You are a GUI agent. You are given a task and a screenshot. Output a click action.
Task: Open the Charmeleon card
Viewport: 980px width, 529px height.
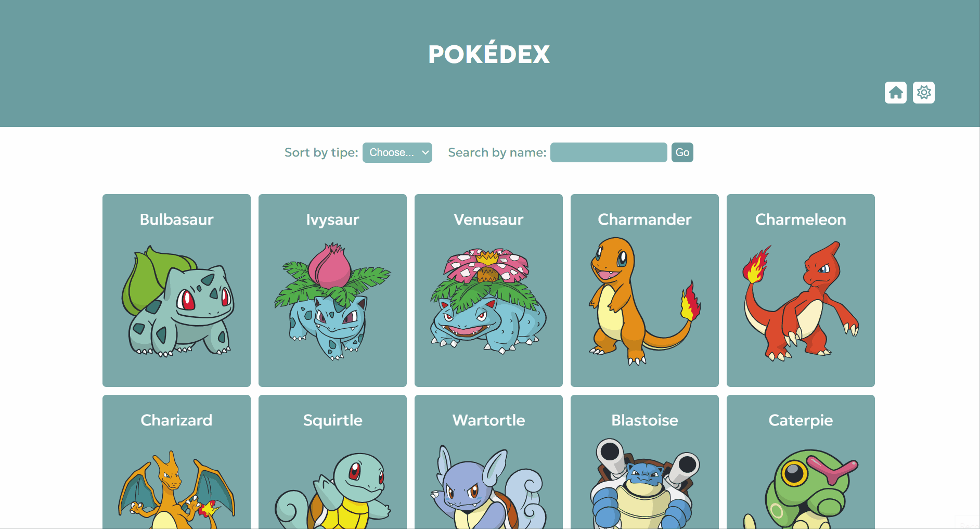[x=801, y=290]
